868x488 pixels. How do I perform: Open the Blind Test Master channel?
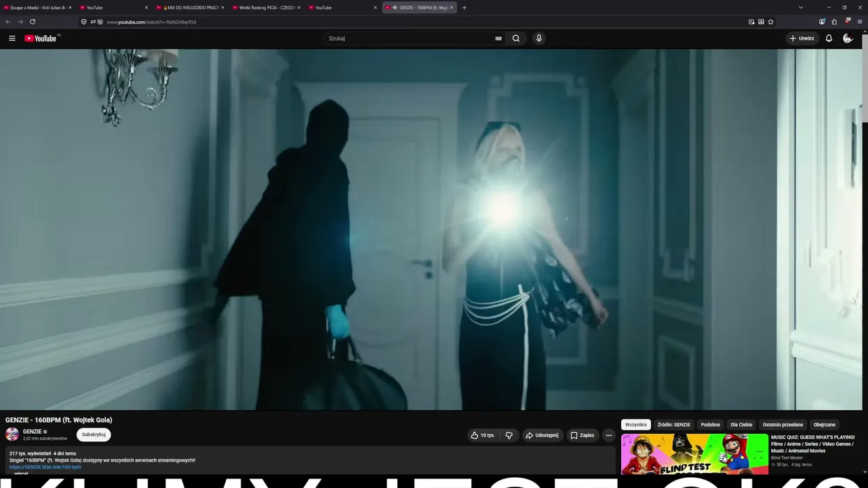787,457
